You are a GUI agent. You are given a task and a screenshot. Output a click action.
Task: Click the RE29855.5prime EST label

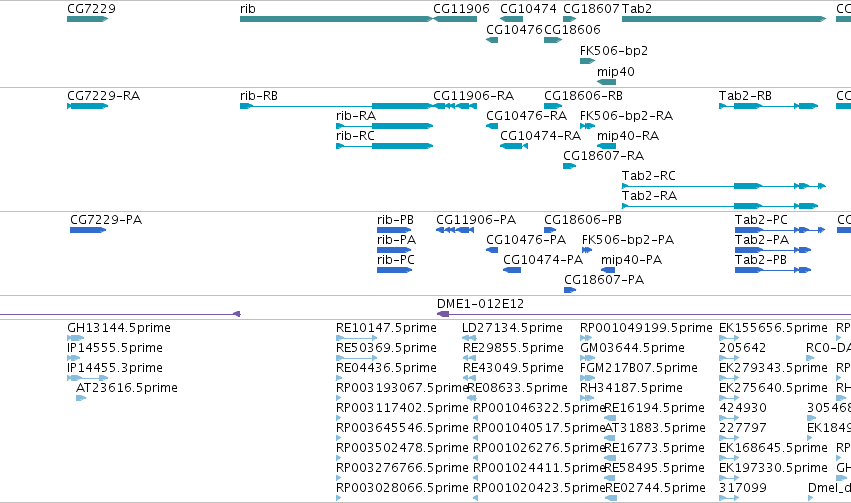(513, 348)
